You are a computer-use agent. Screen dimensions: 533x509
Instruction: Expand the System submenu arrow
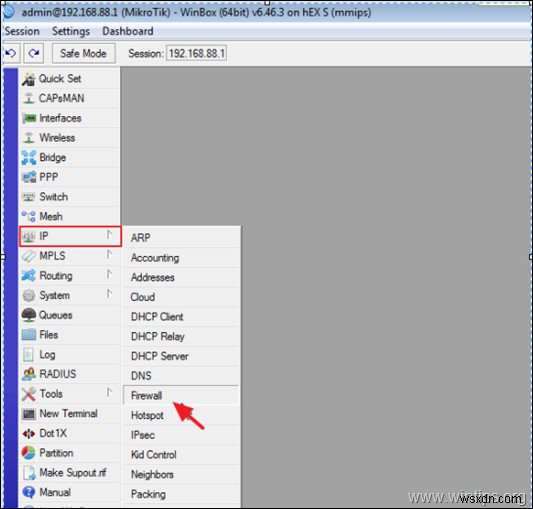point(109,294)
